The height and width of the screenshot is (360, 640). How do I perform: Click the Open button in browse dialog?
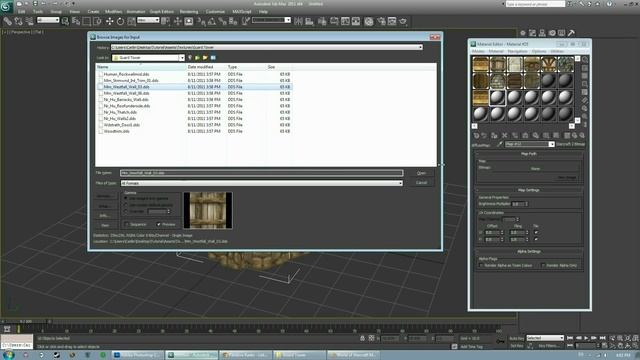point(421,173)
